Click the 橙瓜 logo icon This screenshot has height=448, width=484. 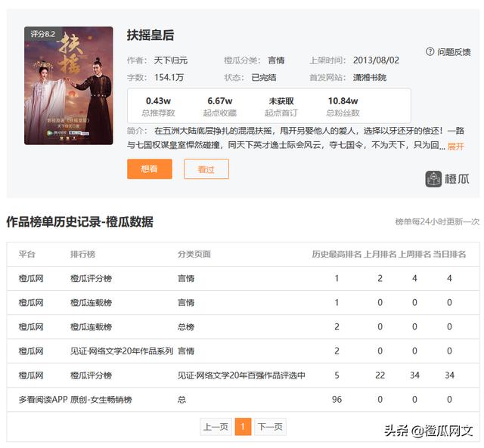click(x=433, y=179)
